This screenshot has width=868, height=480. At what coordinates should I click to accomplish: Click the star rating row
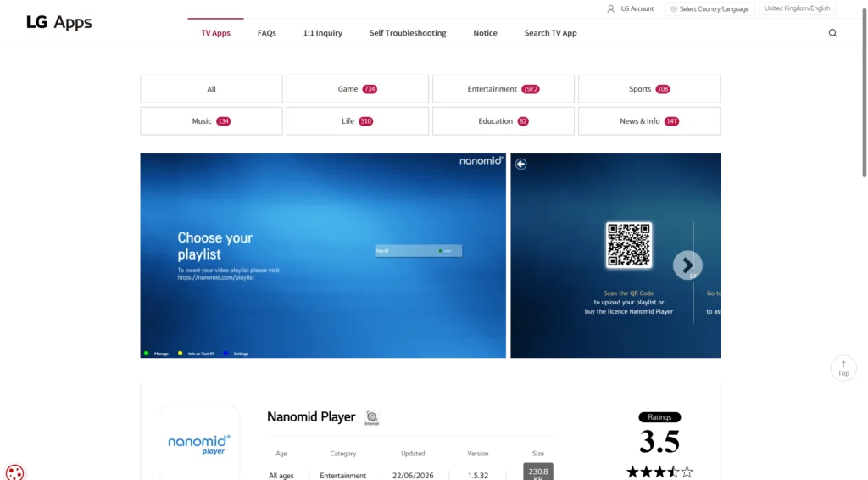[659, 472]
